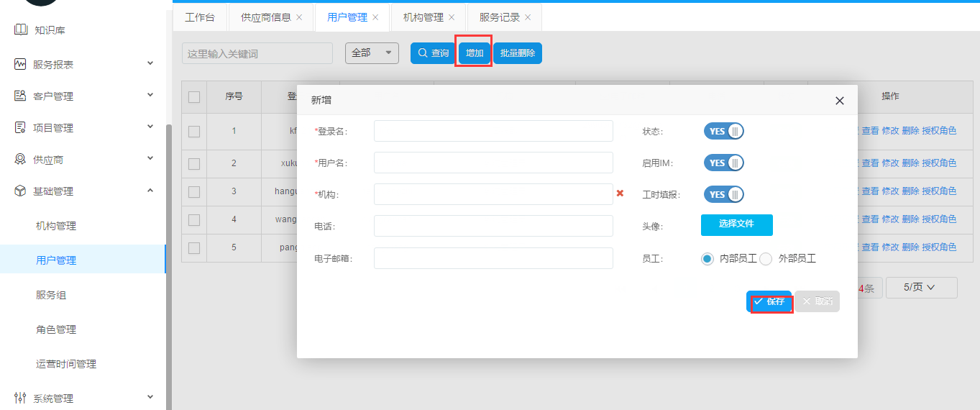Image resolution: width=980 pixels, height=410 pixels.
Task: Click the 登录名 input field
Action: click(493, 131)
